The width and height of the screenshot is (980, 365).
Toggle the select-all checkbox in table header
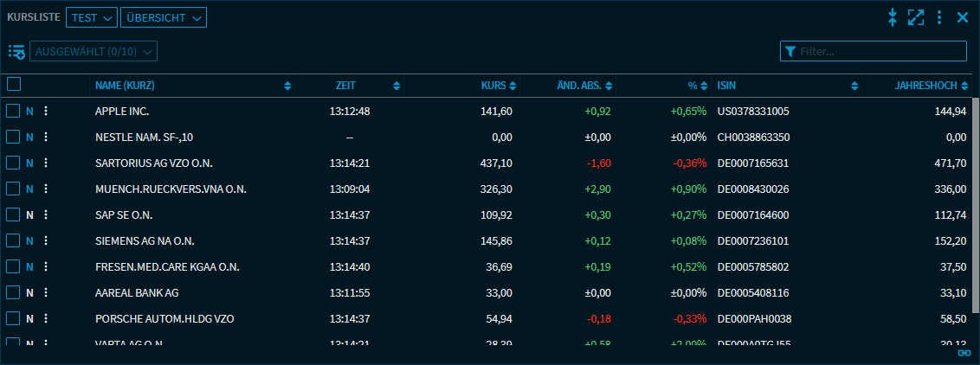pos(14,85)
